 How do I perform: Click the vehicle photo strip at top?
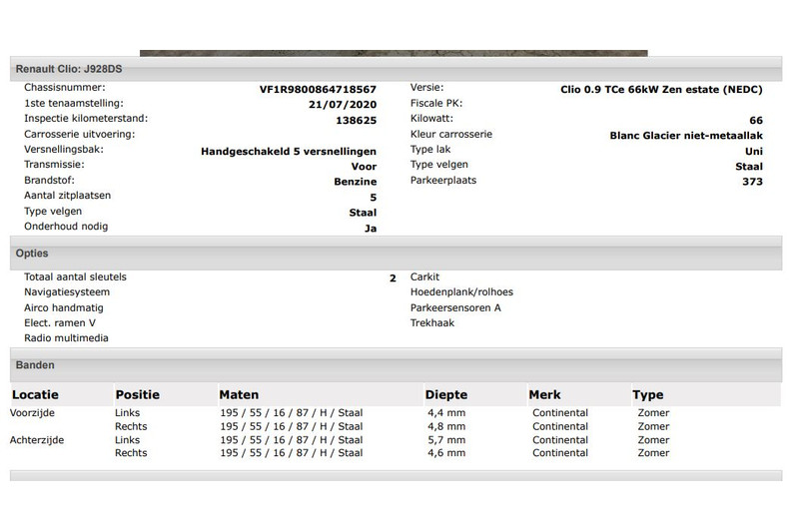pos(394,53)
